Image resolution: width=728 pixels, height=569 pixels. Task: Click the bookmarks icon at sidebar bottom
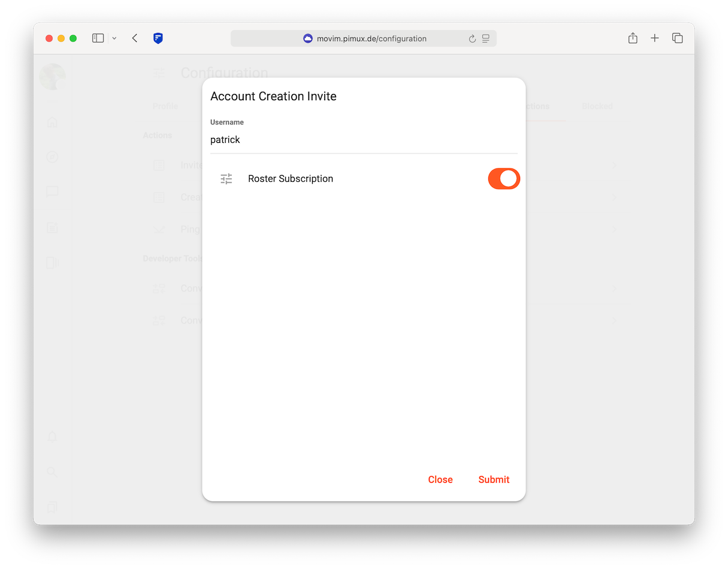click(52, 507)
